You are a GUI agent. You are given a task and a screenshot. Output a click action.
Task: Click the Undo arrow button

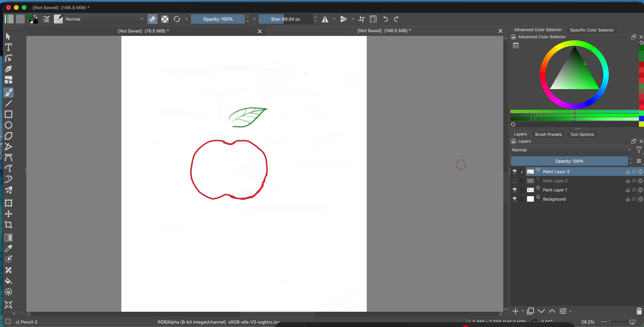(x=385, y=19)
